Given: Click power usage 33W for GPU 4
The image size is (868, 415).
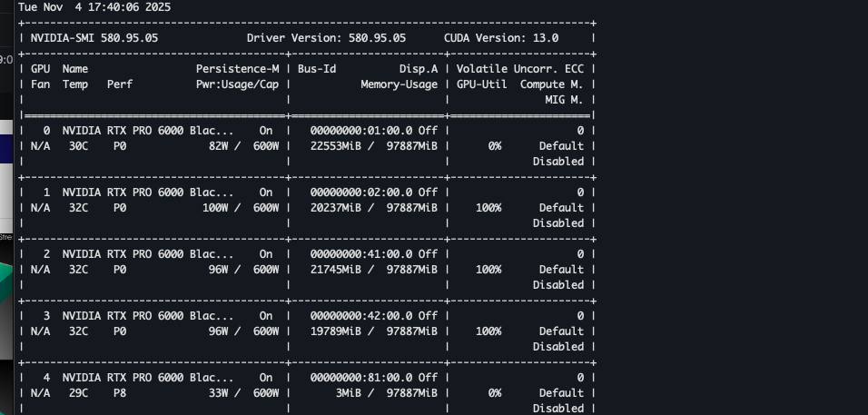Looking at the screenshot, I should (218, 393).
